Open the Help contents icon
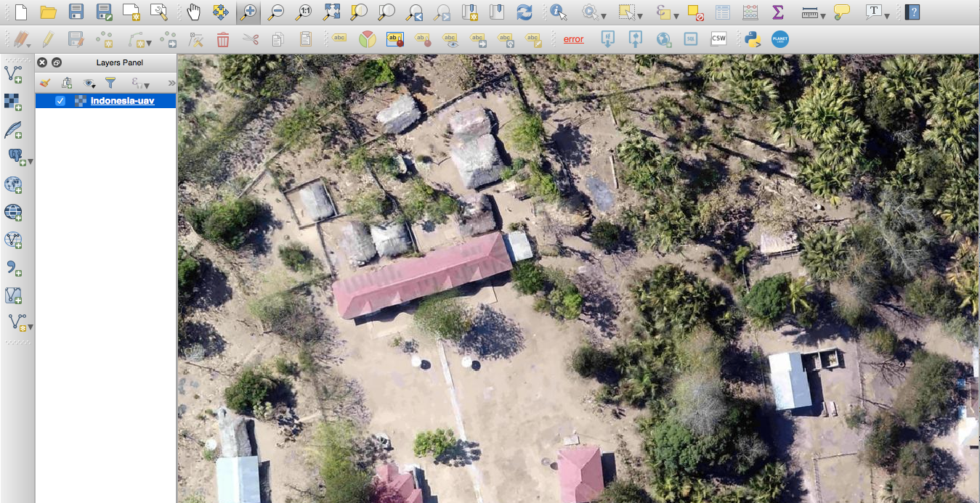Viewport: 980px width, 503px height. (x=913, y=12)
